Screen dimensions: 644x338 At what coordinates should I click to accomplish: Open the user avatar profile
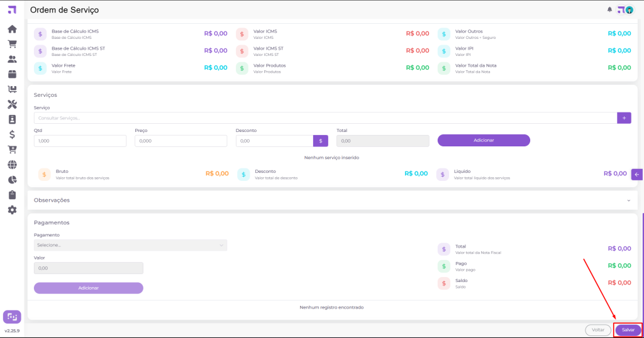point(629,9)
